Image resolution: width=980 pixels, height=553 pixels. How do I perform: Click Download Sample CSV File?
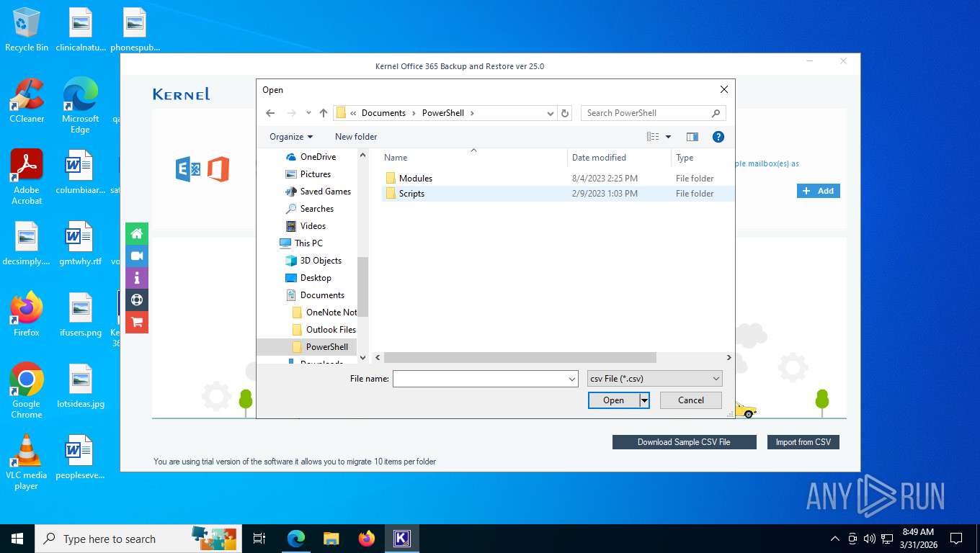click(684, 442)
